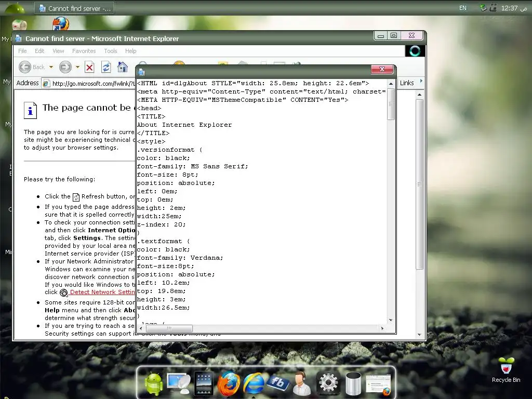
Task: Click the Firefox desktop icon behind IE window
Action: (61, 24)
